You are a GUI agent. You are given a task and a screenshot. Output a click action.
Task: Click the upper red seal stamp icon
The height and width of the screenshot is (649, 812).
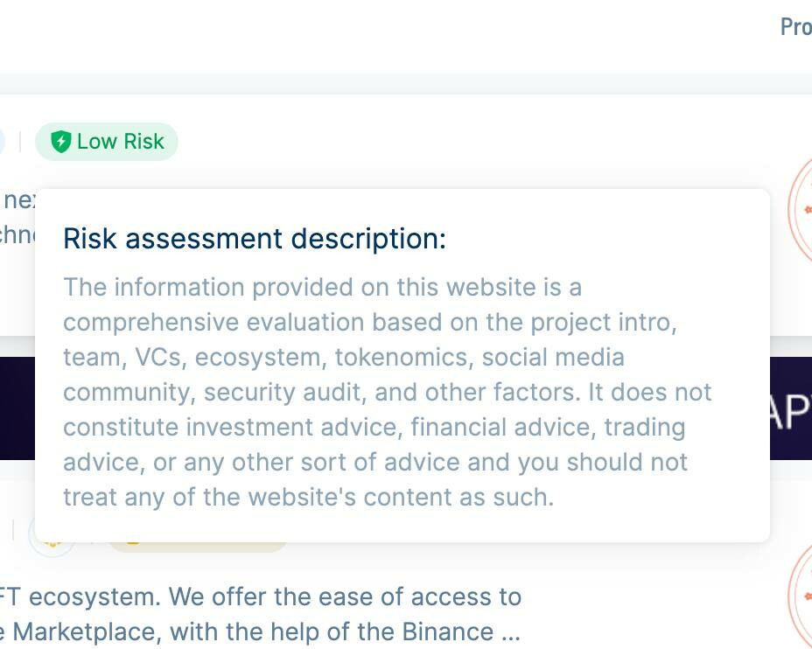point(799,210)
